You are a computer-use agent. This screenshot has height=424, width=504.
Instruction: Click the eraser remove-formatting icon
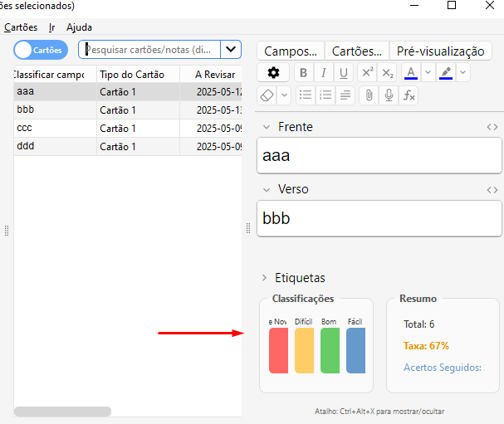[x=267, y=95]
